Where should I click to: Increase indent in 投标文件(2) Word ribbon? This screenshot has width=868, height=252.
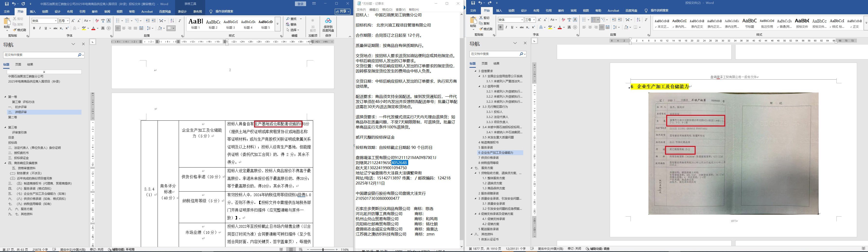pyautogui.click(x=620, y=20)
